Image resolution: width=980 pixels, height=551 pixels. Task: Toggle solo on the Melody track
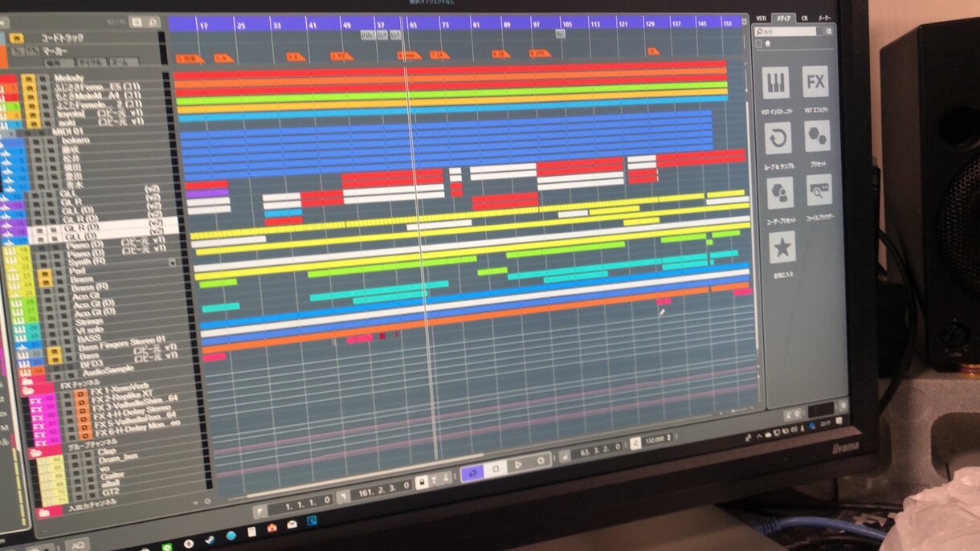click(42, 79)
